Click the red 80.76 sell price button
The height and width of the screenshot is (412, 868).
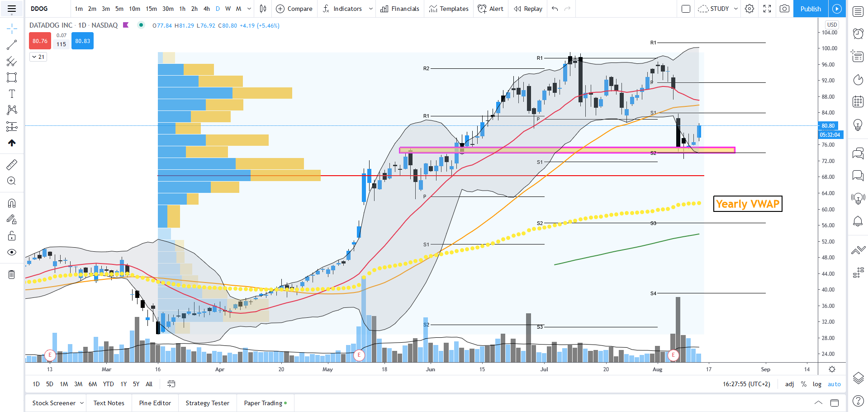click(x=40, y=41)
